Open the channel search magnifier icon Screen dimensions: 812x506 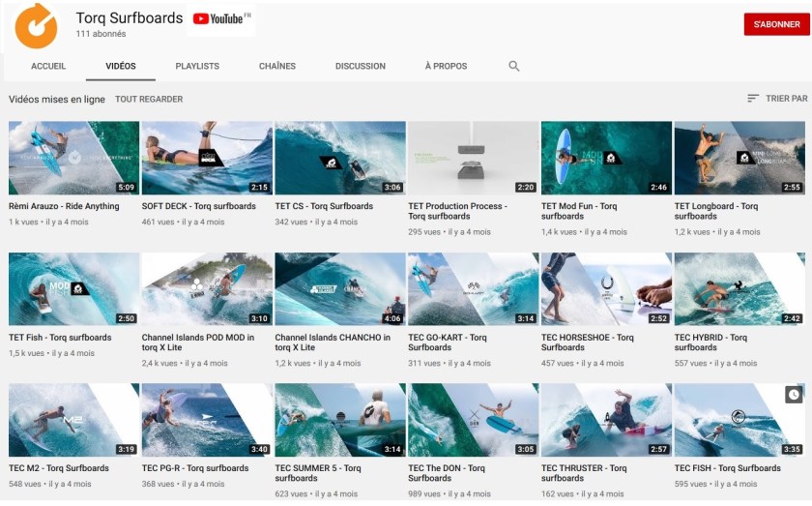coord(514,67)
